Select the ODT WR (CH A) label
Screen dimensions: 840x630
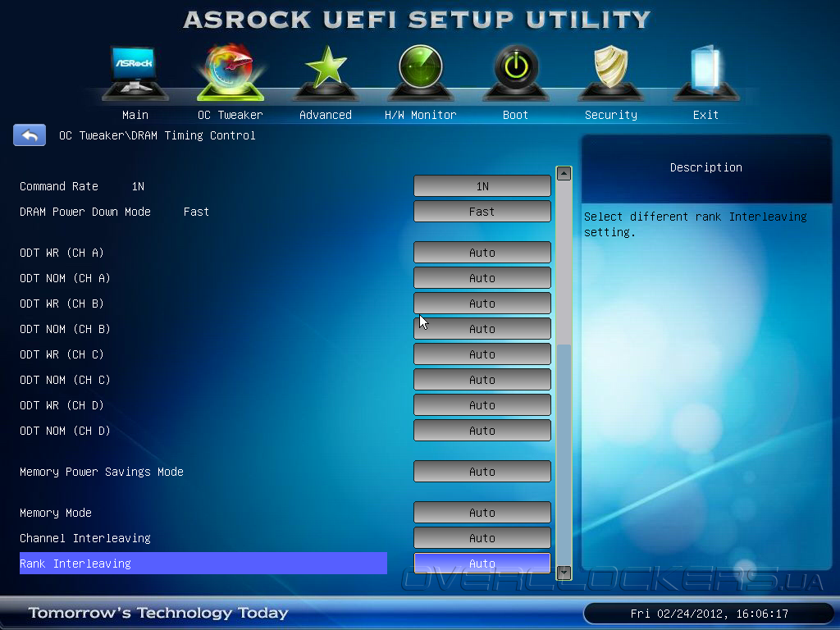(x=62, y=253)
